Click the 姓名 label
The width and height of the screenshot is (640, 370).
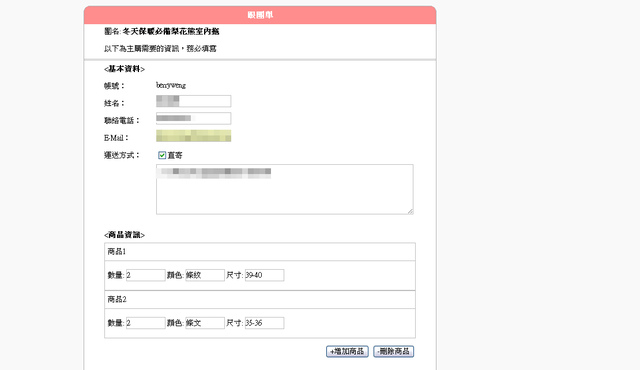(114, 103)
